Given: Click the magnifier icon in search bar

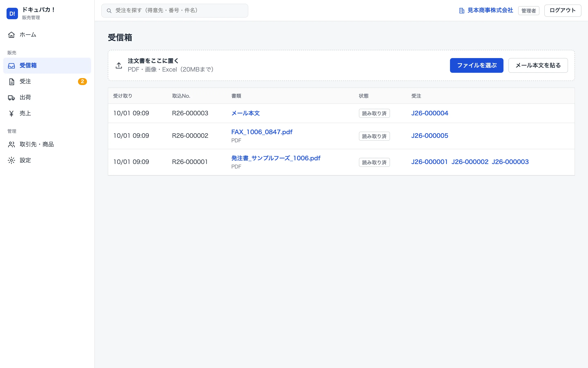Looking at the screenshot, I should pyautogui.click(x=109, y=11).
